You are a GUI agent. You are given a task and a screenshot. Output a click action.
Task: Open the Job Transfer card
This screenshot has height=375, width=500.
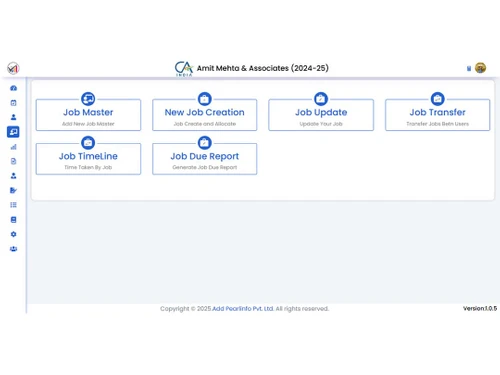[x=438, y=115]
